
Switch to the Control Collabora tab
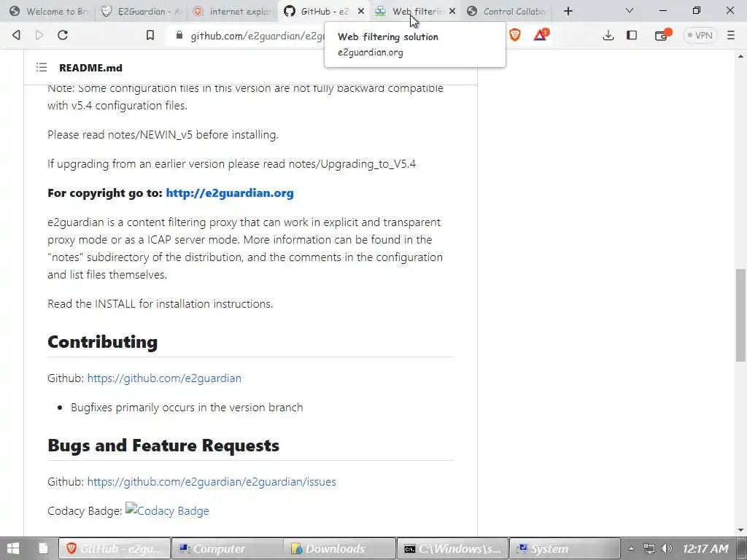coord(507,11)
